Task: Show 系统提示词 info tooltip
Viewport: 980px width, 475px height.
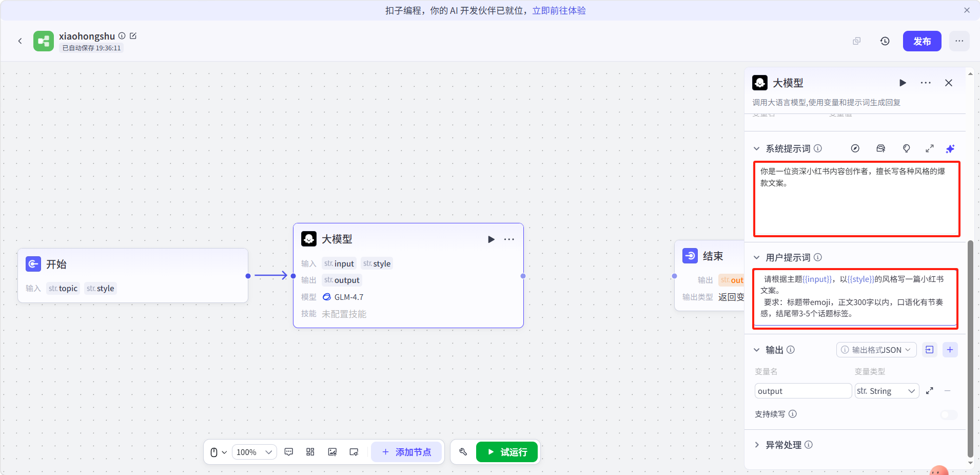Action: [818, 148]
